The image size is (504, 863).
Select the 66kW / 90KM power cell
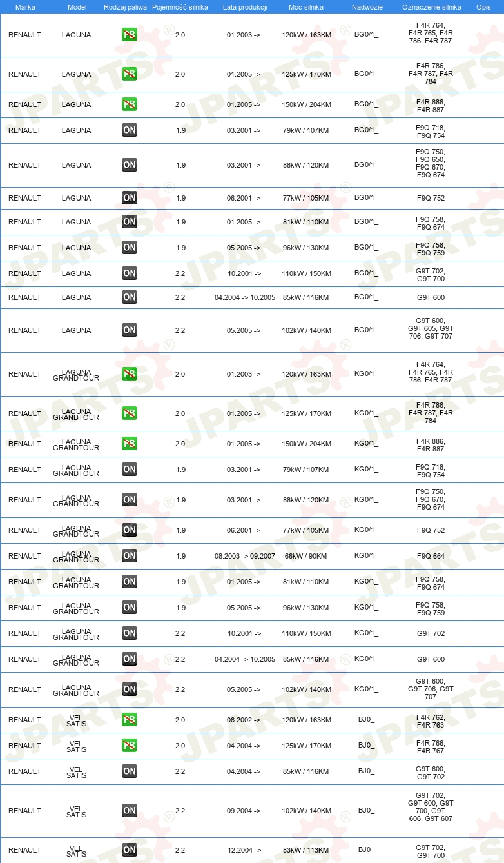306,556
